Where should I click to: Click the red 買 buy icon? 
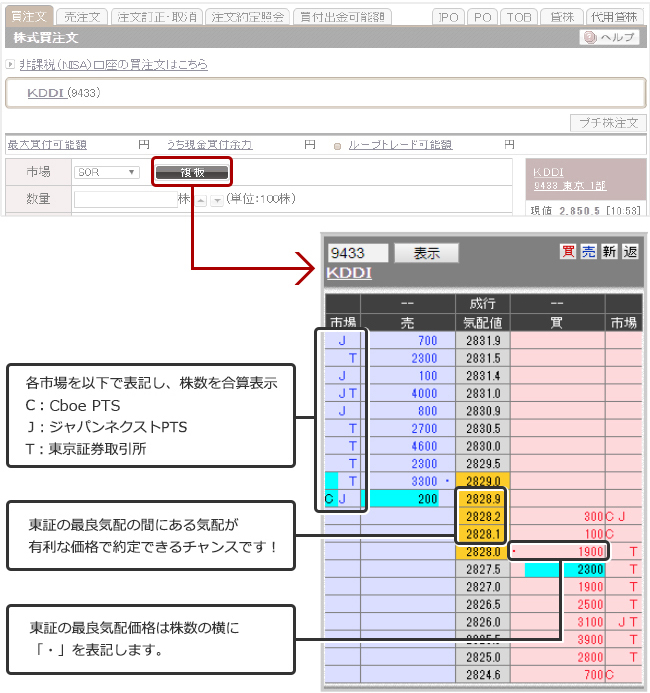click(x=568, y=251)
